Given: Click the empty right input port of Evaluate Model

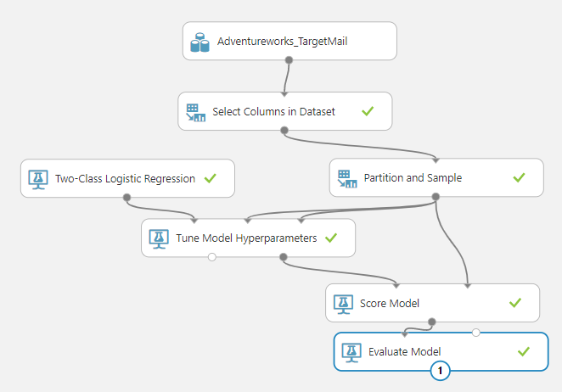Looking at the screenshot, I should click(x=476, y=333).
